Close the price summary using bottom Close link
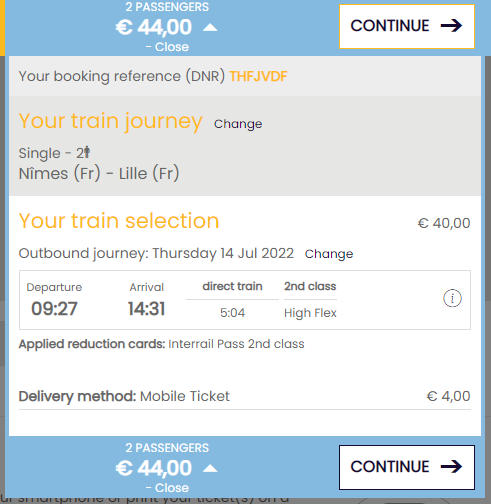 click(167, 488)
